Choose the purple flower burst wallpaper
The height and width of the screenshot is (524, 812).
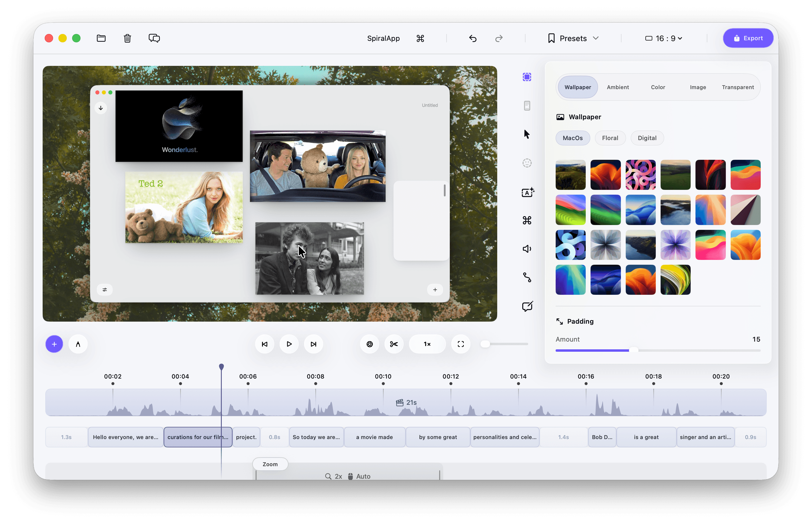tap(675, 245)
